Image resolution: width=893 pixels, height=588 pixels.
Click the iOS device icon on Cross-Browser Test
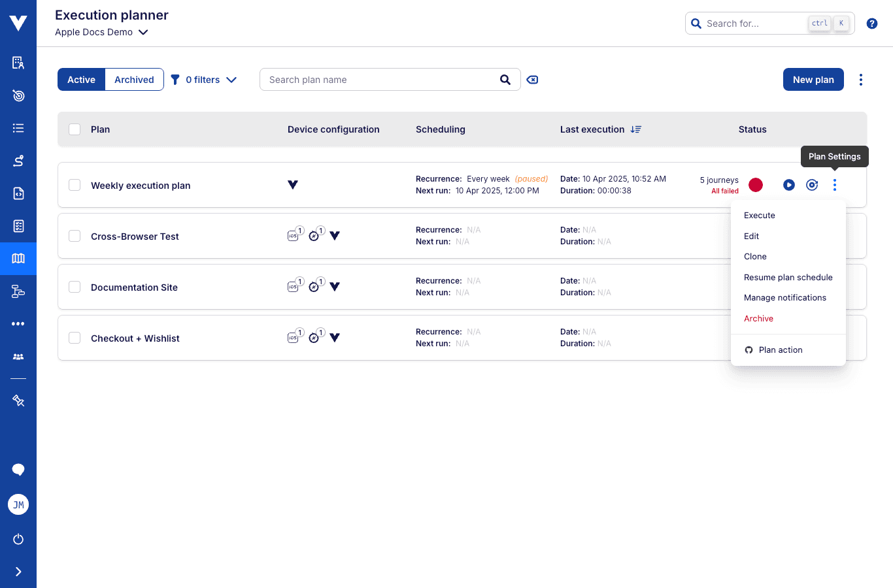click(x=293, y=235)
